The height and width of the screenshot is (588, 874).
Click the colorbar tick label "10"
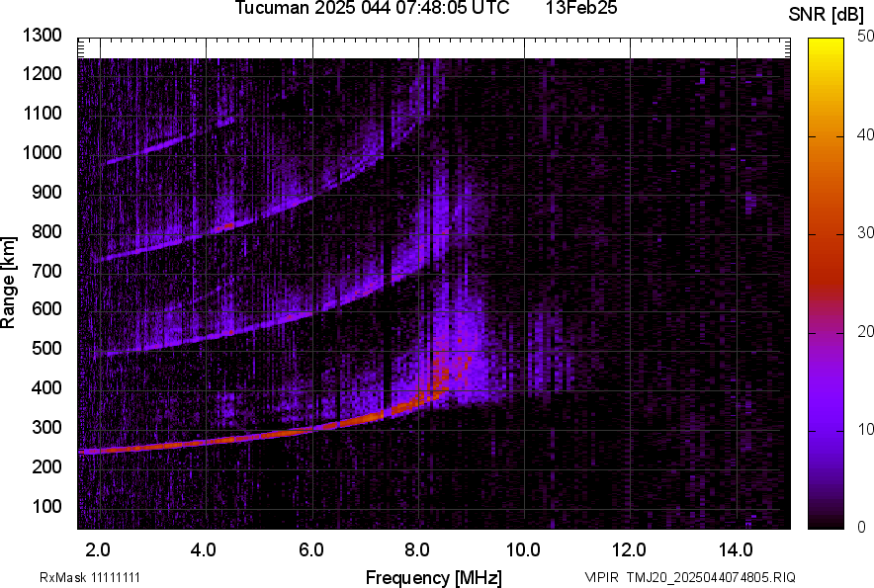pyautogui.click(x=865, y=430)
